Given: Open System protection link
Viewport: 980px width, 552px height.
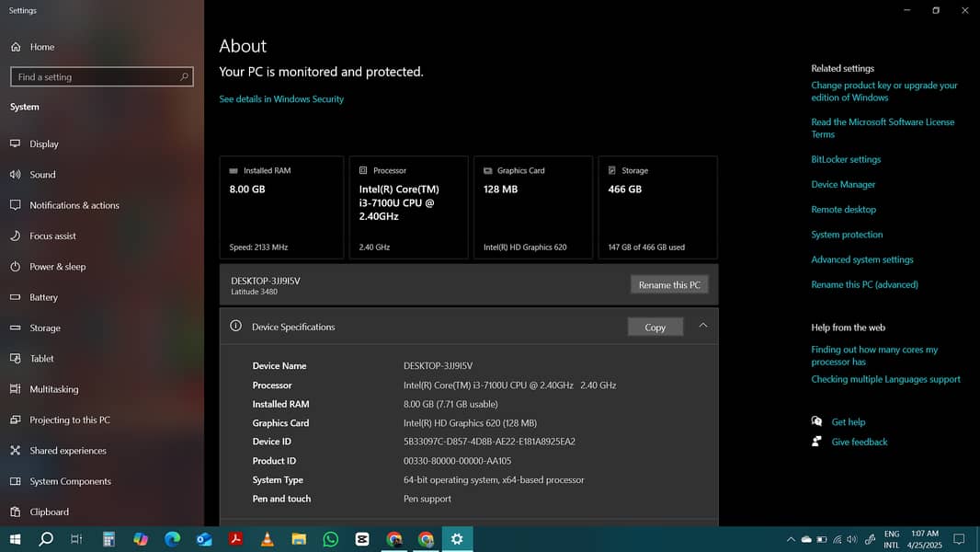Looking at the screenshot, I should pyautogui.click(x=847, y=235).
